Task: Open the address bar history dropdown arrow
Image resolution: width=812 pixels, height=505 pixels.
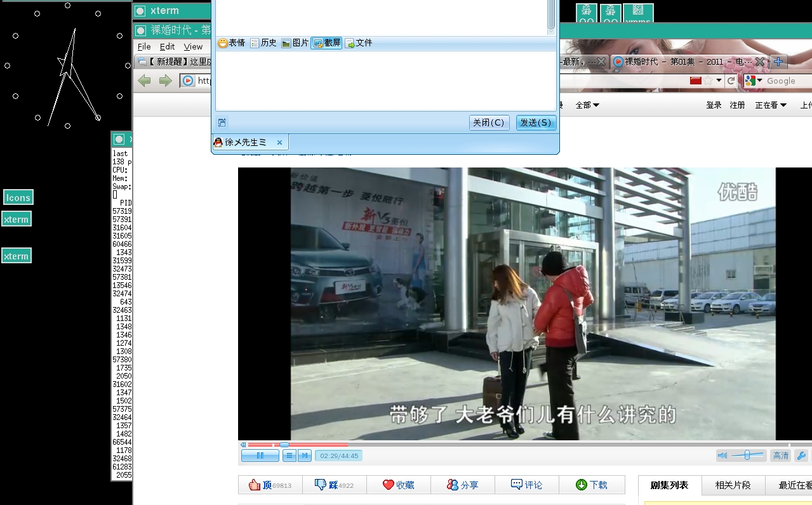Action: (719, 81)
